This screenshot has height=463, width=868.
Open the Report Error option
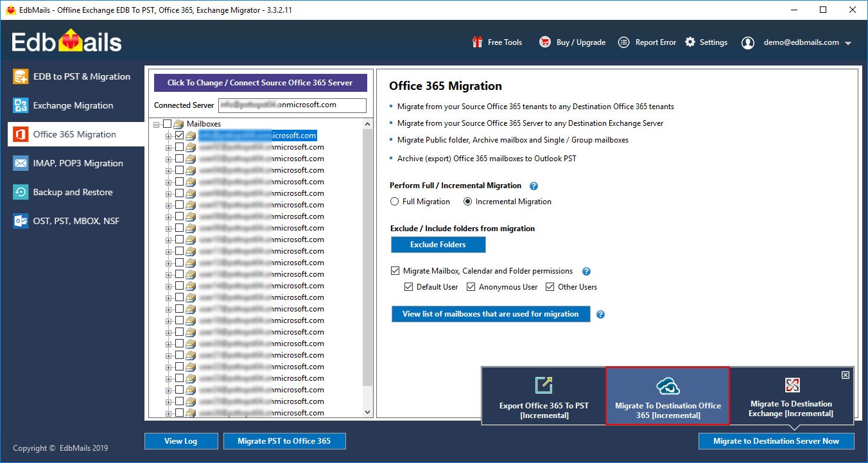[647, 42]
